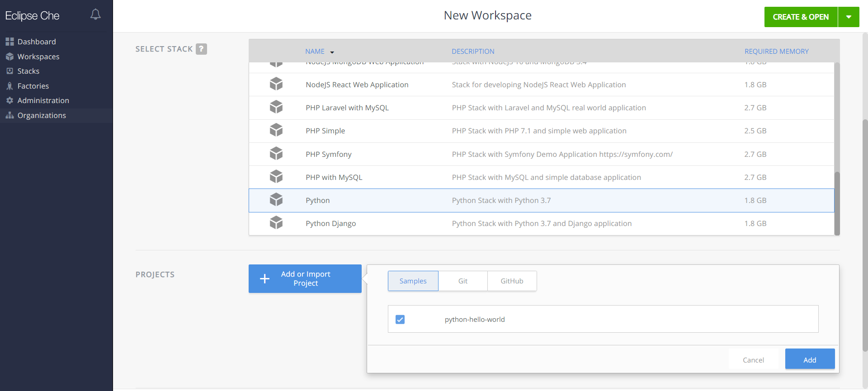The height and width of the screenshot is (391, 868).
Task: Select the PHP Laravel with MySQL stack name
Action: pos(347,108)
